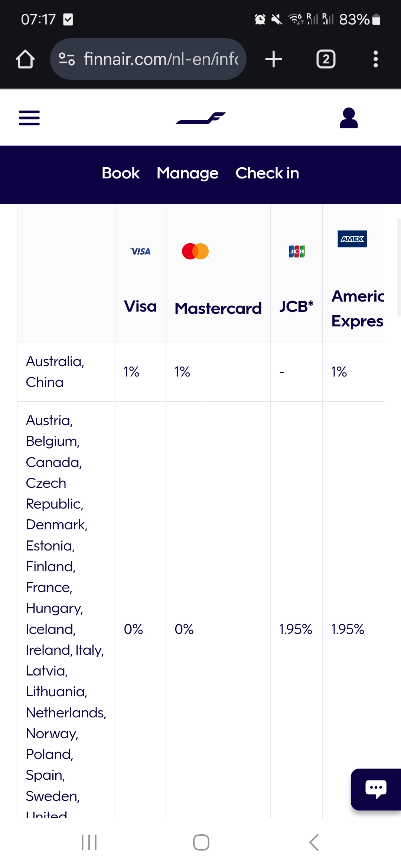Screen dimensions: 401x868
Task: Open a new browser tab
Action: click(274, 59)
